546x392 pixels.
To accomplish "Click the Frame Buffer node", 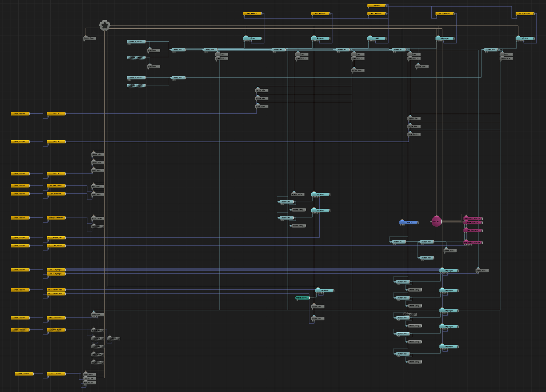I will point(298,195).
